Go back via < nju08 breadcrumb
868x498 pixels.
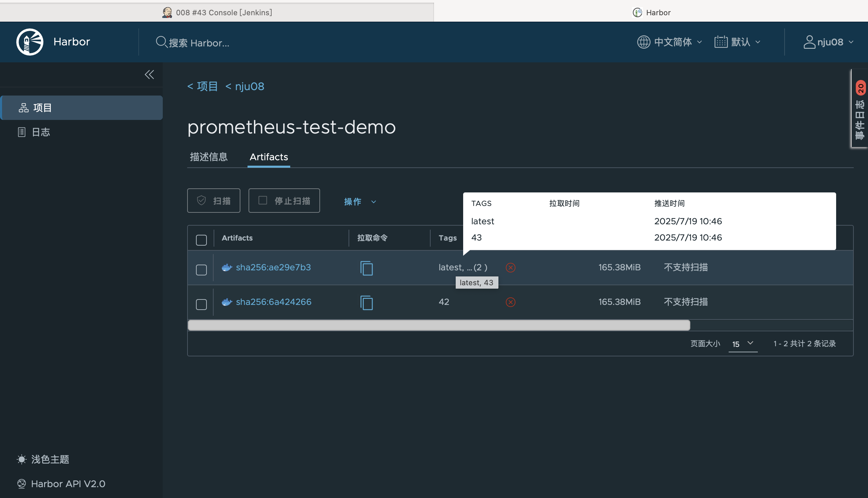point(245,86)
